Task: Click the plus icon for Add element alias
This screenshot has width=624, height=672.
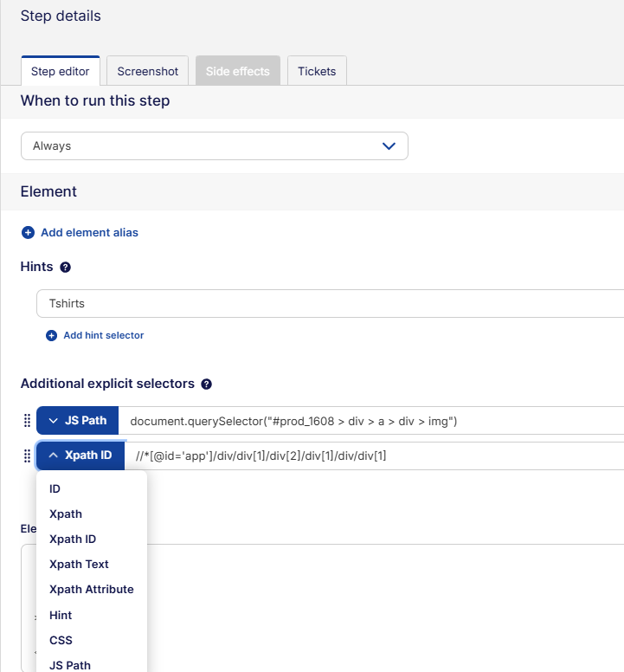Action: [28, 232]
